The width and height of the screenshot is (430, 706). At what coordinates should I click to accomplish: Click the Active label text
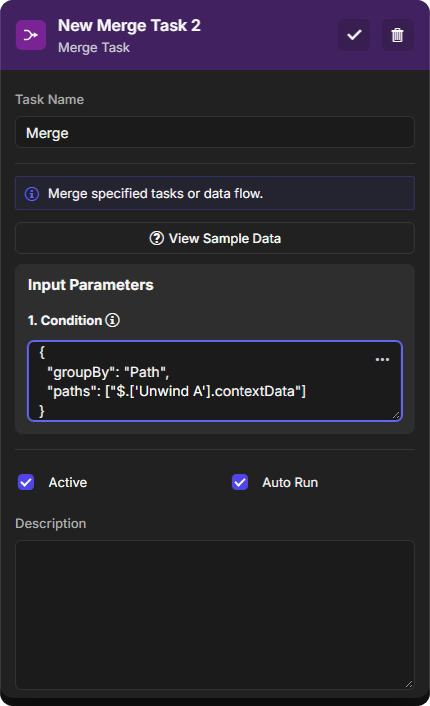68,483
